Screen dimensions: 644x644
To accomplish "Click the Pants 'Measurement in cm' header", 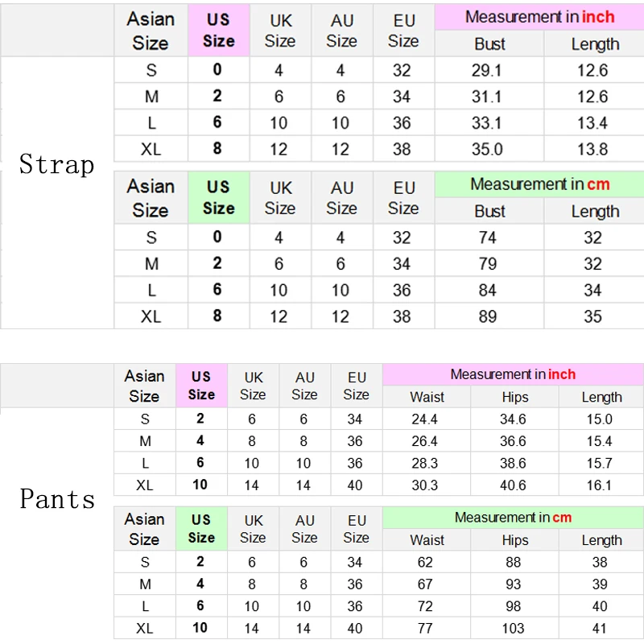I will click(x=513, y=518).
